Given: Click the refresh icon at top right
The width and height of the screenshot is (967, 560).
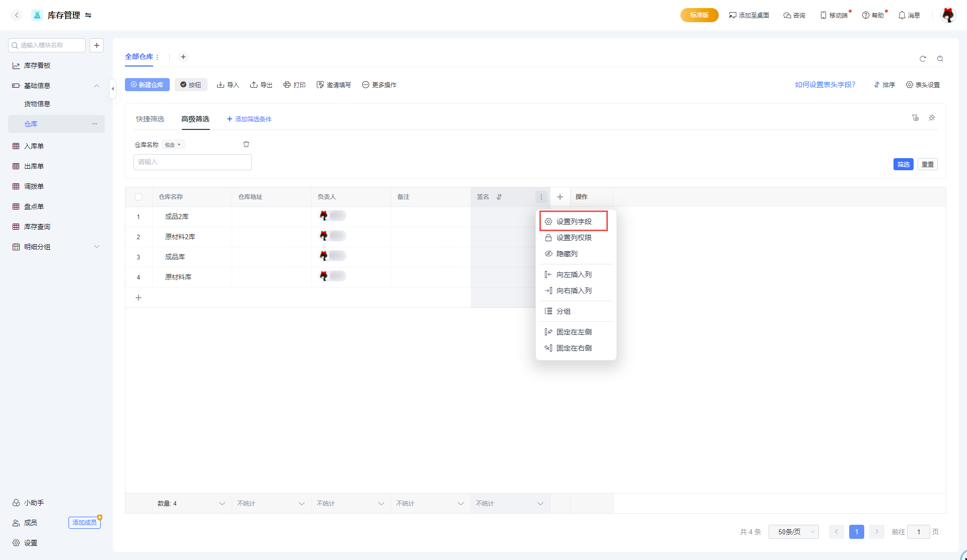Looking at the screenshot, I should click(x=923, y=59).
